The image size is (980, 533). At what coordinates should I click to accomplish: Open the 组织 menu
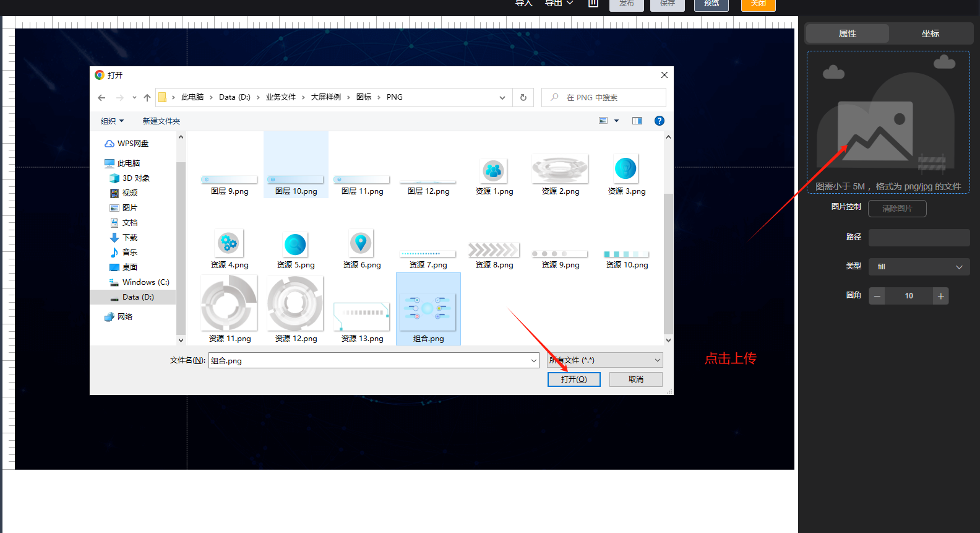click(112, 121)
